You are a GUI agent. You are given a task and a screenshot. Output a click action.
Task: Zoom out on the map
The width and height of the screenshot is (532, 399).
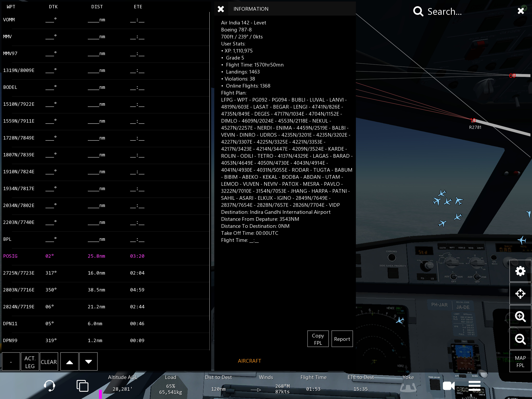[x=520, y=339]
